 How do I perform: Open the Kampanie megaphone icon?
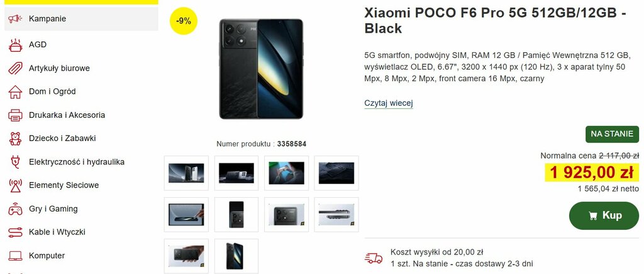(15, 18)
